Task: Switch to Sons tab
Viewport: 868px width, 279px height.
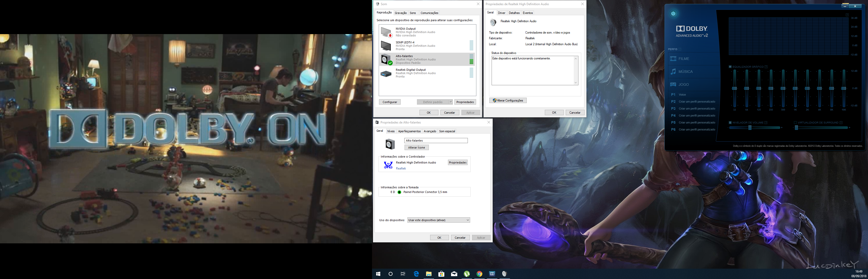Action: point(413,13)
